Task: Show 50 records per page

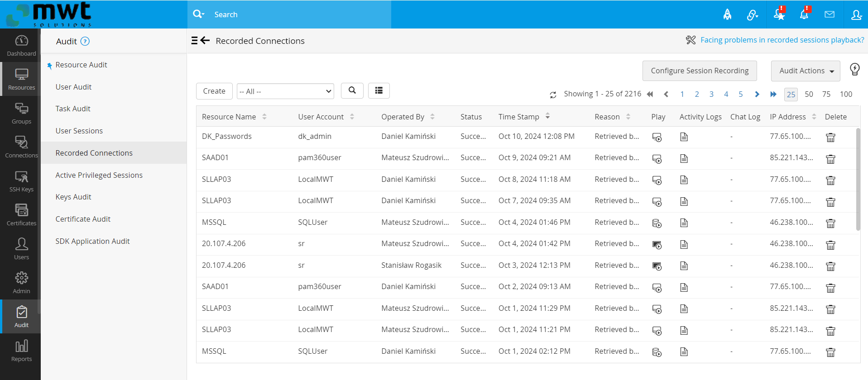Action: pos(809,94)
